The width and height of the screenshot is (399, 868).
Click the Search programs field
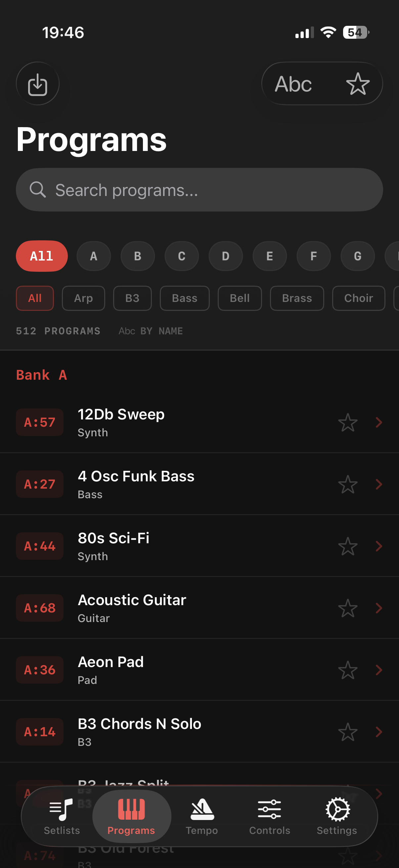199,190
